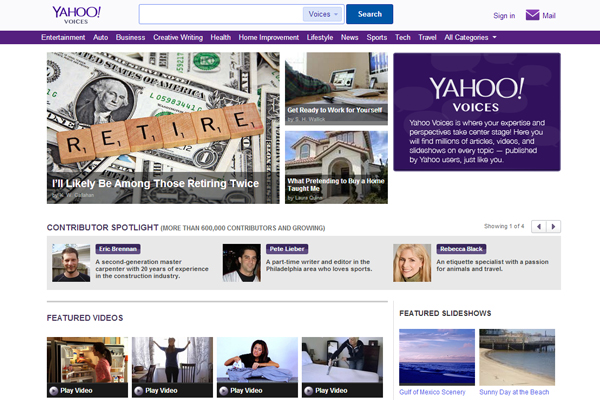600x400 pixels.
Task: Show next contributor spotlight page arrow
Action: (x=553, y=226)
